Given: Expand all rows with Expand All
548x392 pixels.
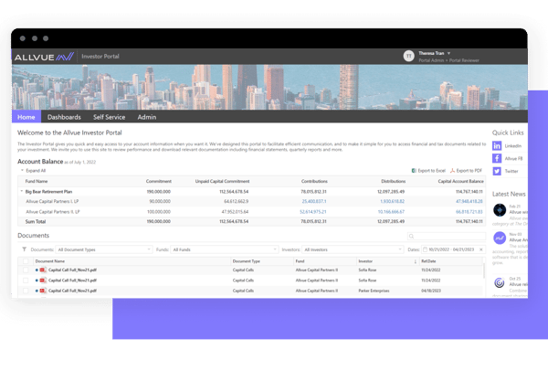Looking at the screenshot, I should [x=33, y=171].
